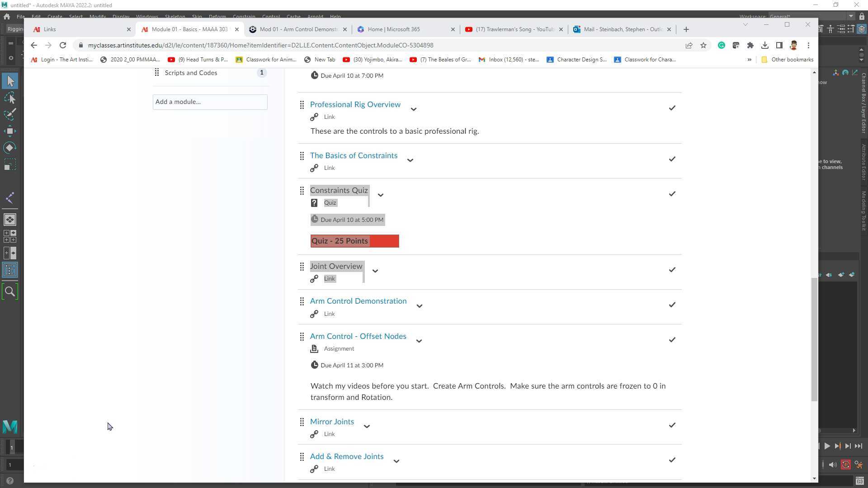
Task: Open dropdown next to Joint Overview
Action: tap(375, 271)
